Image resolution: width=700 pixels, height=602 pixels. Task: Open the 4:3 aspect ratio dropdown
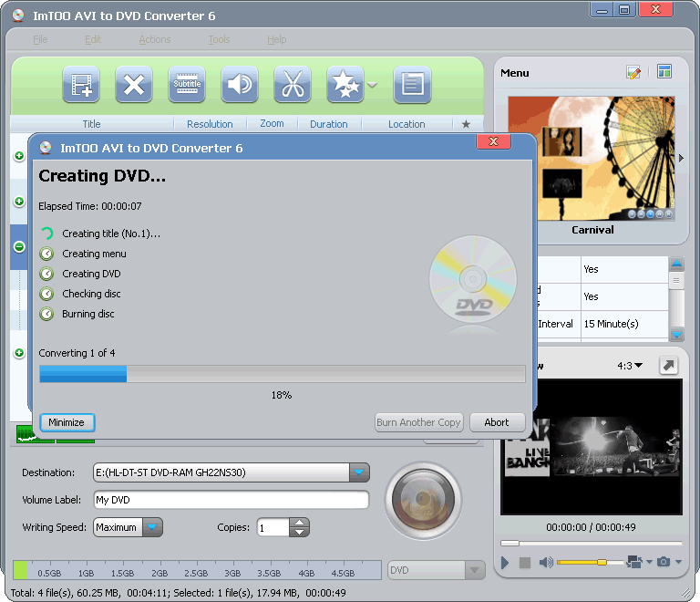630,366
